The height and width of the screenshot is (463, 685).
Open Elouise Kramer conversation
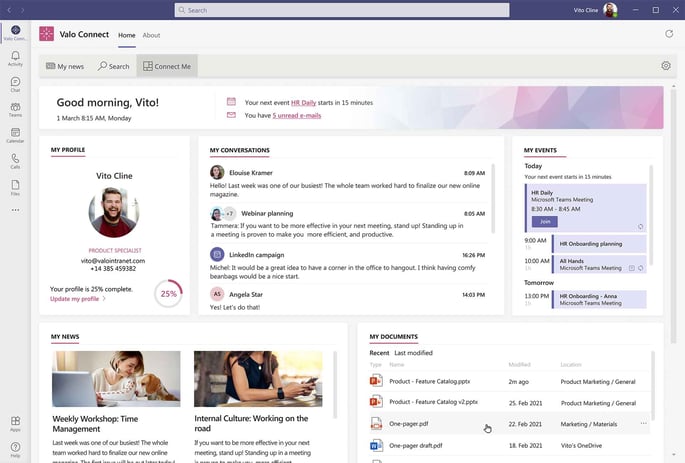347,182
